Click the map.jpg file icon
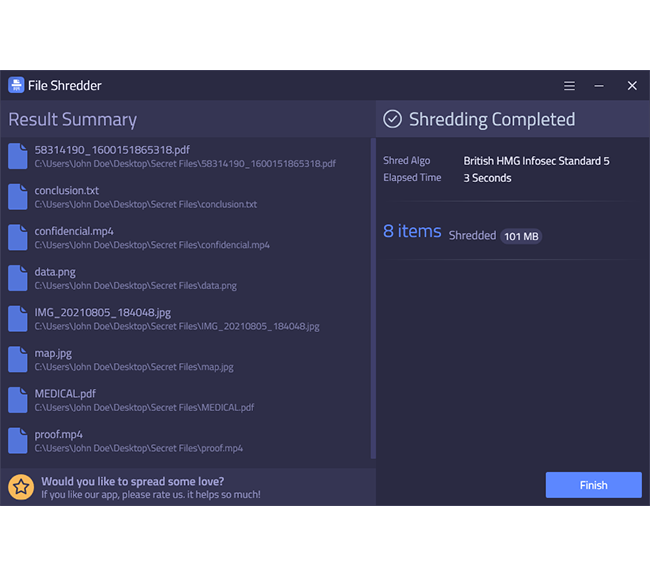 click(x=18, y=359)
